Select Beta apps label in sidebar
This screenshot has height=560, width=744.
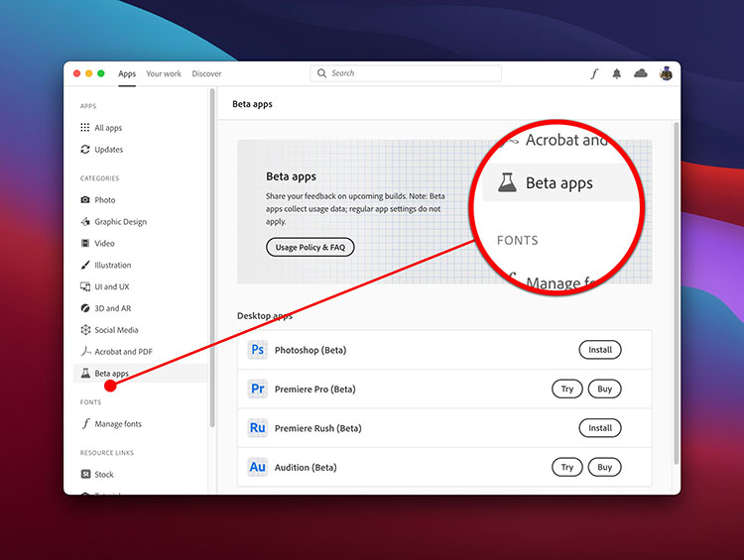(111, 374)
